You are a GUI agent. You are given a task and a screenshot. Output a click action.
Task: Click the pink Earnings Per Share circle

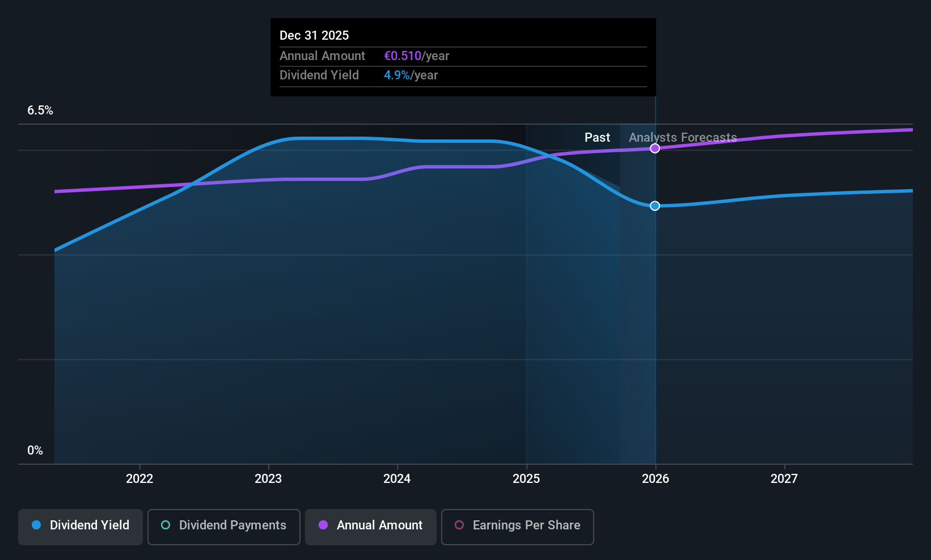[x=459, y=525]
